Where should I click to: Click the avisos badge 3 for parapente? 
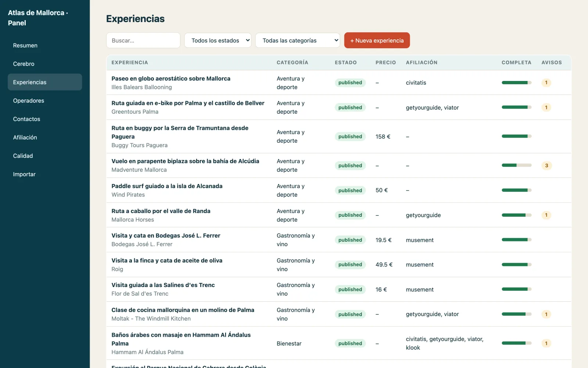point(546,166)
